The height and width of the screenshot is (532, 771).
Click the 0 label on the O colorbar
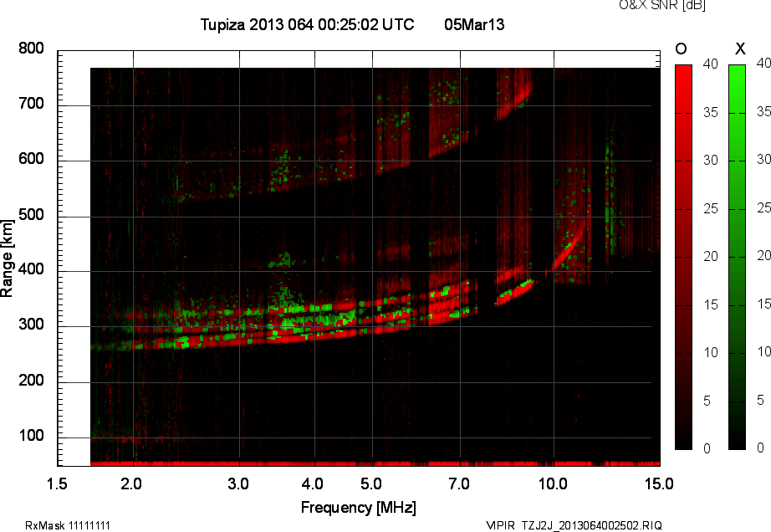pyautogui.click(x=707, y=448)
